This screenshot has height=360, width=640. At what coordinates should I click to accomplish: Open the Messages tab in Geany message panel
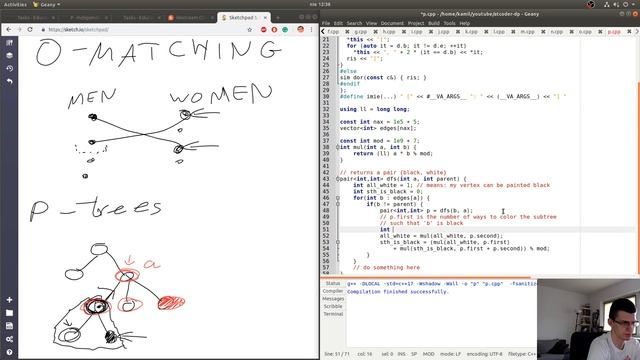click(x=333, y=299)
